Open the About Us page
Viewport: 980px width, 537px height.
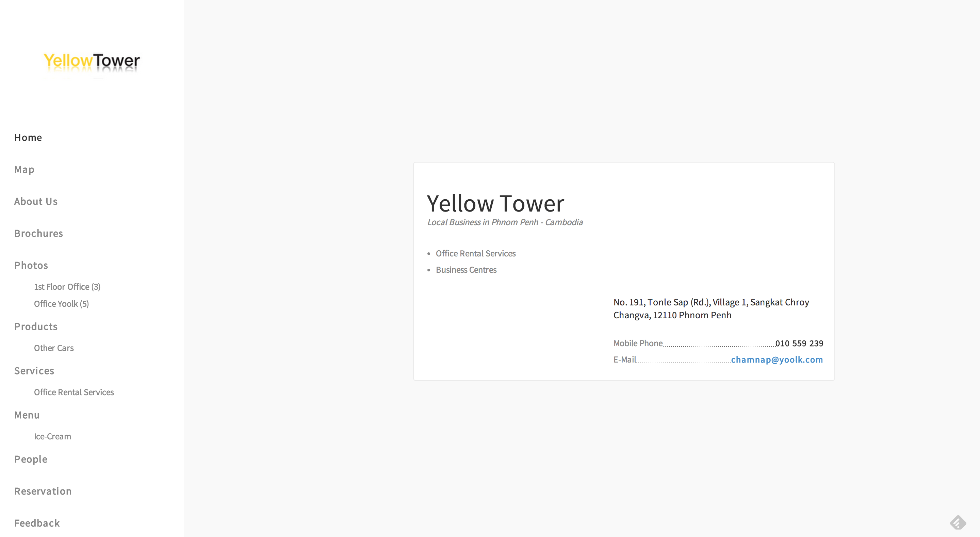click(36, 201)
